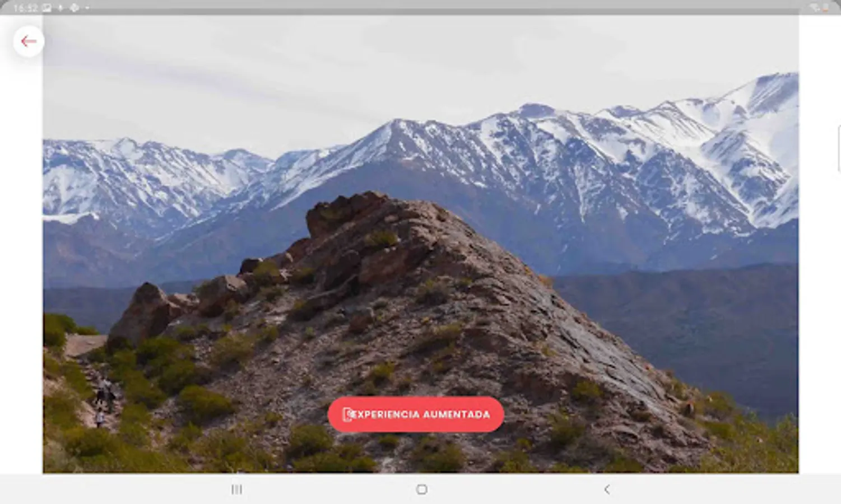This screenshot has width=841, height=504.
Task: Open Android recent apps
Action: coord(237,489)
